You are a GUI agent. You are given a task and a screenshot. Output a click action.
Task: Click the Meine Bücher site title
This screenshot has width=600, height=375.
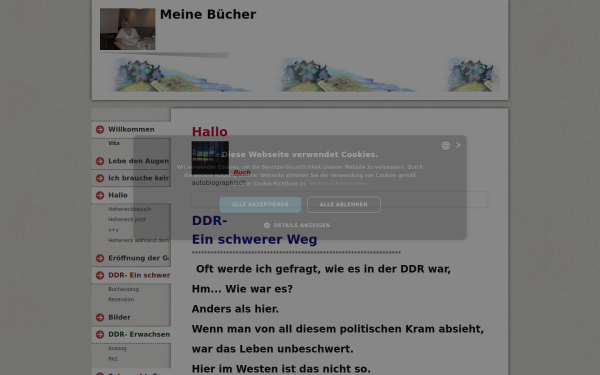pyautogui.click(x=208, y=15)
